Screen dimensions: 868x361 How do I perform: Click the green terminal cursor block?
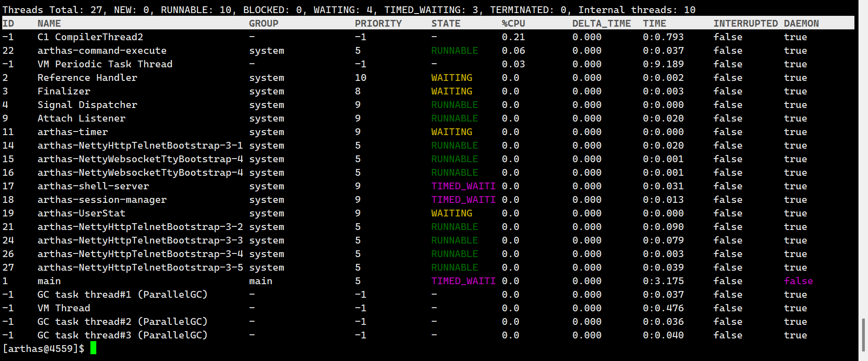[93, 348]
